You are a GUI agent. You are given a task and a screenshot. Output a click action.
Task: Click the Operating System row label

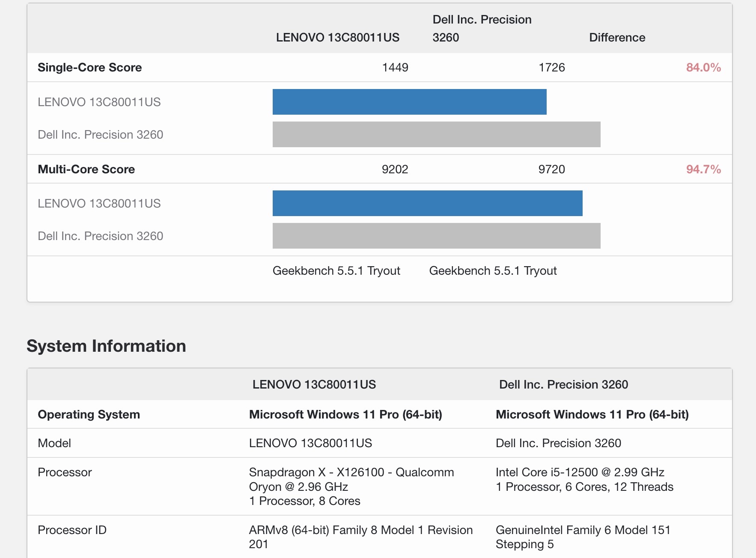click(x=89, y=415)
